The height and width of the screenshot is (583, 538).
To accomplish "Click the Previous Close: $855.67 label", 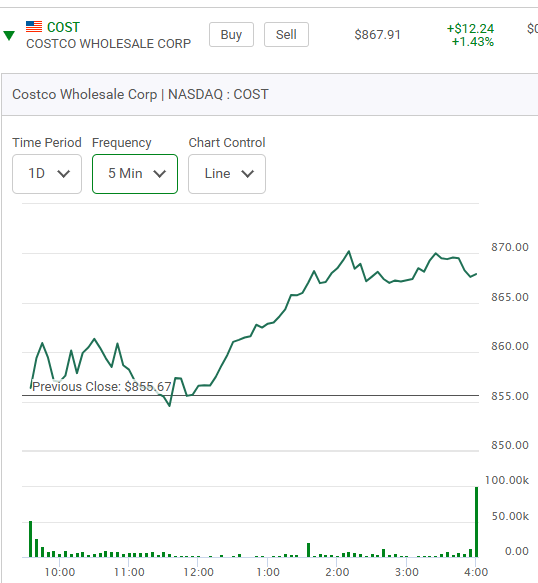I will click(102, 387).
